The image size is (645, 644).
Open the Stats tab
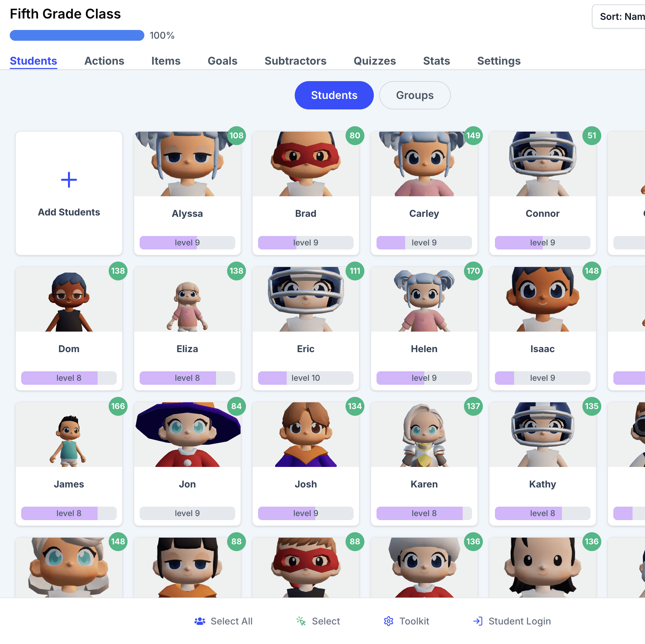coord(436,61)
